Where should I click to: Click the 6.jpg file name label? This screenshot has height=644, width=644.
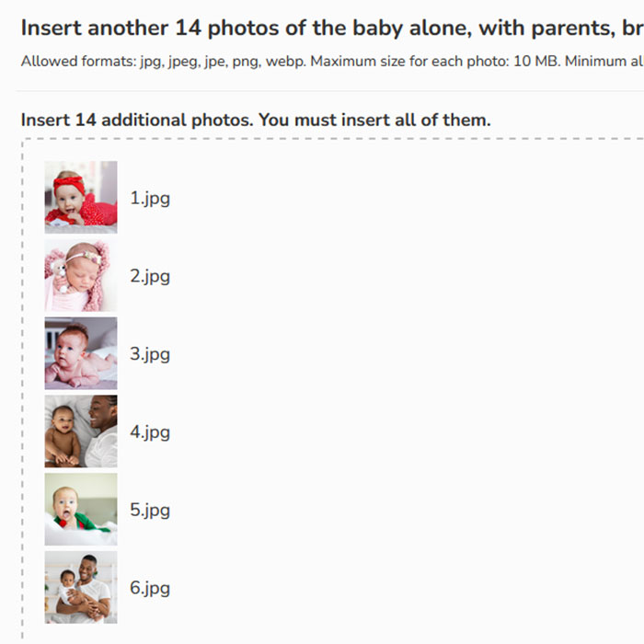[150, 589]
